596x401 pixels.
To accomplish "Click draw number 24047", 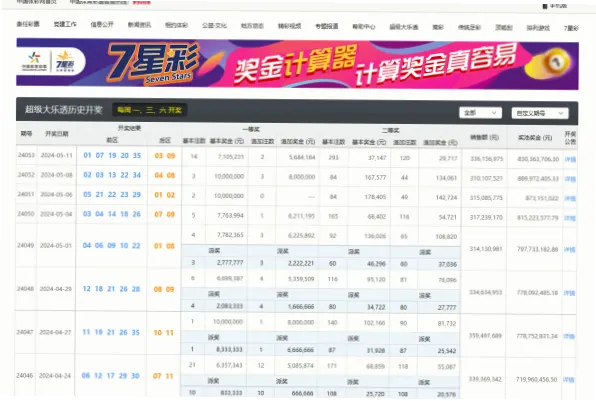I will pyautogui.click(x=25, y=332).
